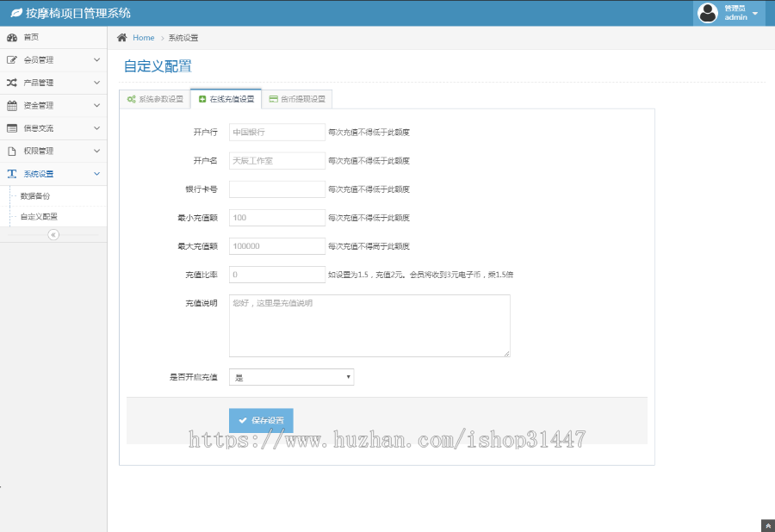Click the 首页 dashboard icon
775x532 pixels.
(12, 38)
